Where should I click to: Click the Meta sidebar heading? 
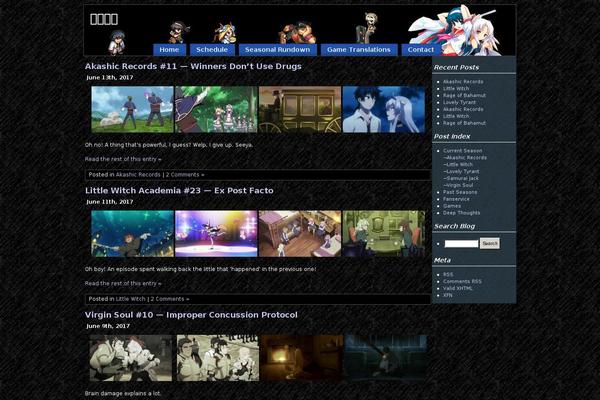pyautogui.click(x=442, y=260)
